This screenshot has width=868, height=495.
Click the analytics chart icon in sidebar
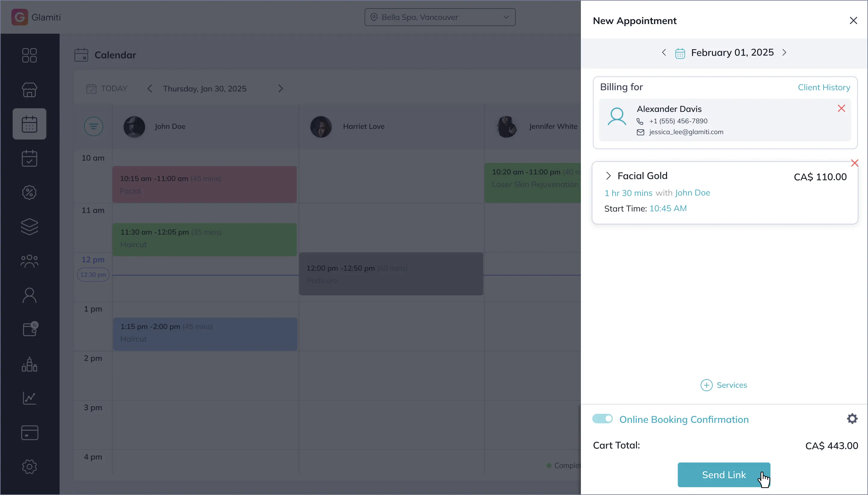click(x=29, y=398)
